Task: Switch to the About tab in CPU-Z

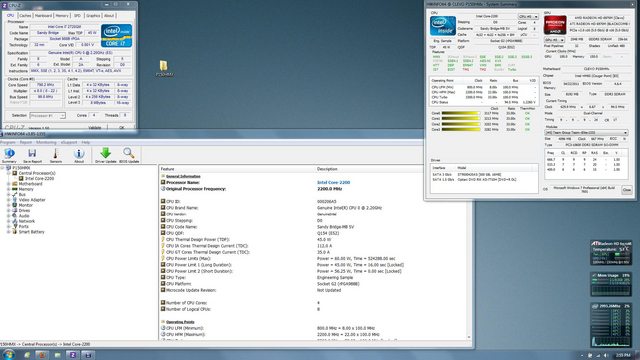Action: click(x=109, y=16)
